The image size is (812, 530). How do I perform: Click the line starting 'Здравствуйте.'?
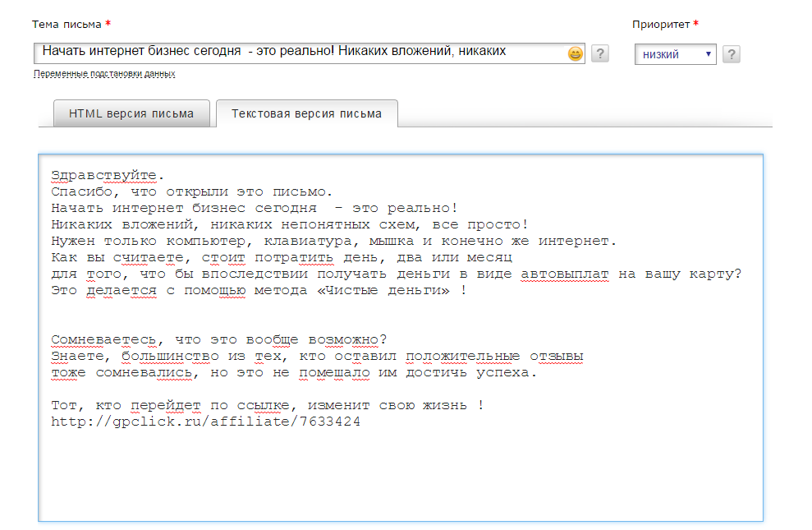108,176
